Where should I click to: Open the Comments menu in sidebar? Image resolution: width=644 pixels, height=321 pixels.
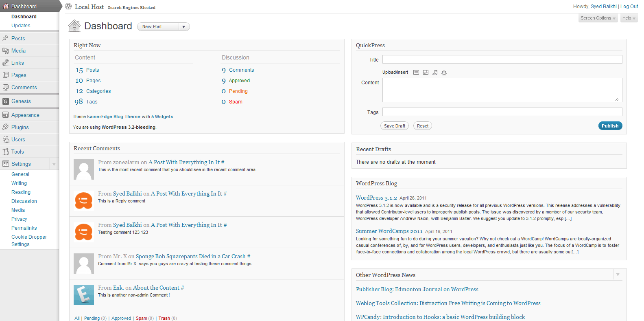24,88
